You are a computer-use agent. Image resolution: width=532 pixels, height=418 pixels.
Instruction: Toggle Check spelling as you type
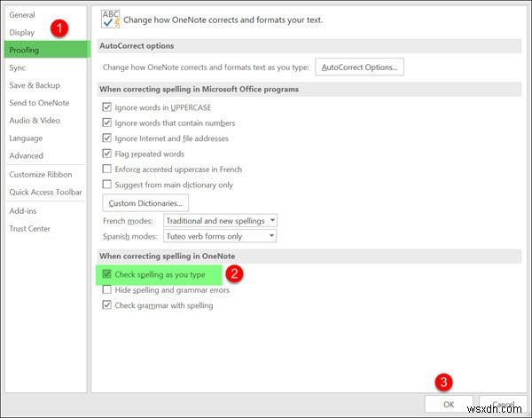point(107,274)
